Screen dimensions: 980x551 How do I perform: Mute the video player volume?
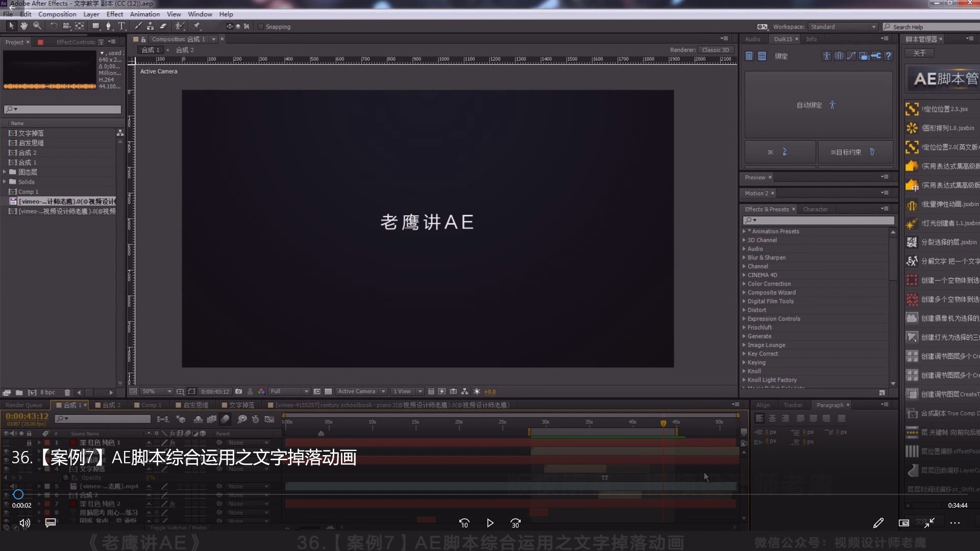[x=24, y=523]
